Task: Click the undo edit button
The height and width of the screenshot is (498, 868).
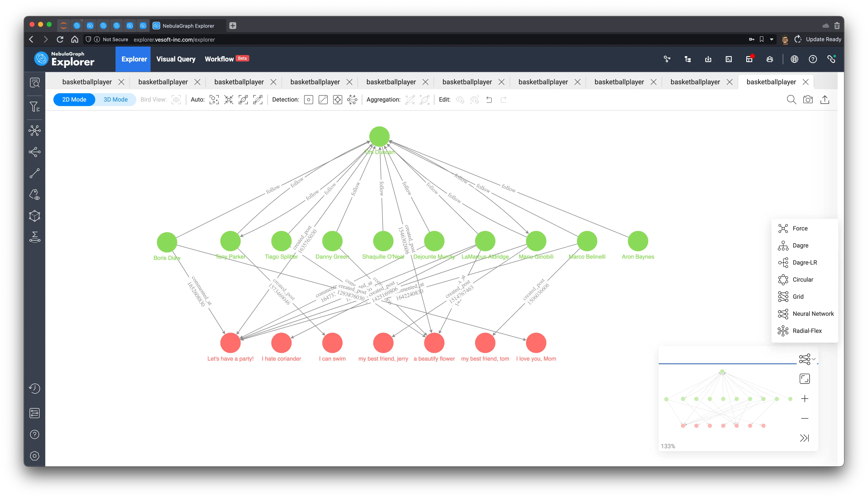Action: point(489,99)
